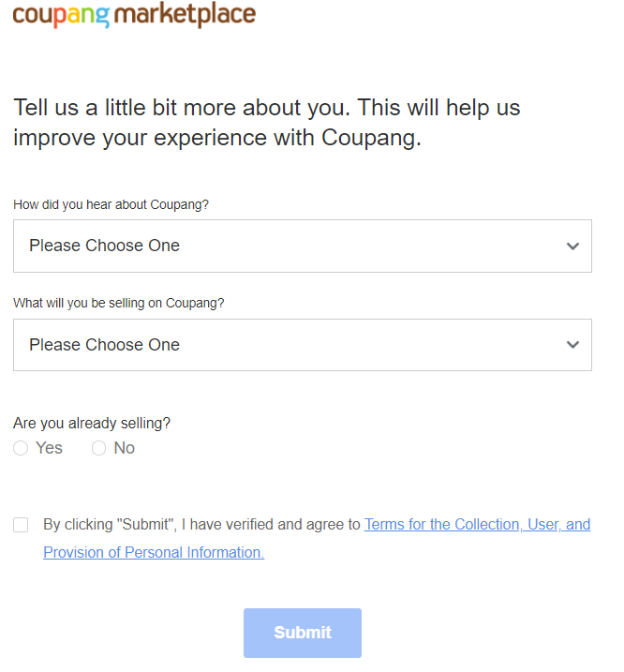The image size is (624, 672).
Task: Click the chevron arrow on the selling dropdown
Action: tap(573, 345)
